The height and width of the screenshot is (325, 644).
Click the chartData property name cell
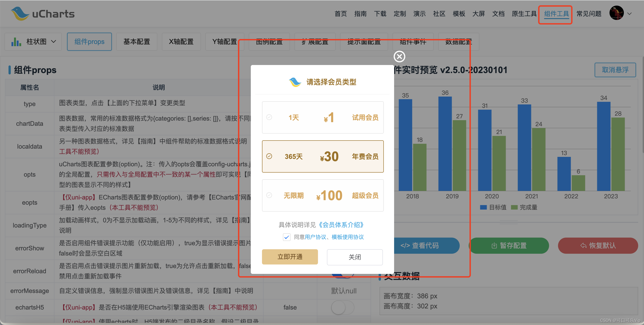click(x=30, y=123)
